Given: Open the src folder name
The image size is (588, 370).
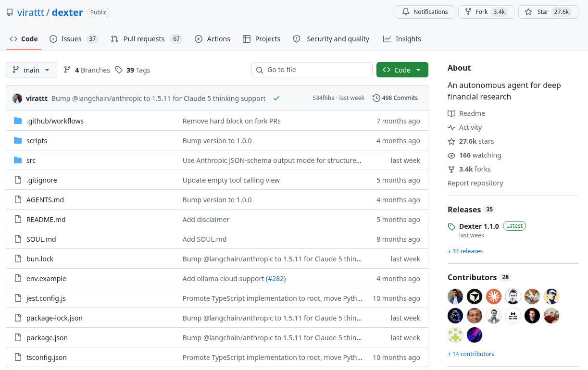Looking at the screenshot, I should coord(31,160).
